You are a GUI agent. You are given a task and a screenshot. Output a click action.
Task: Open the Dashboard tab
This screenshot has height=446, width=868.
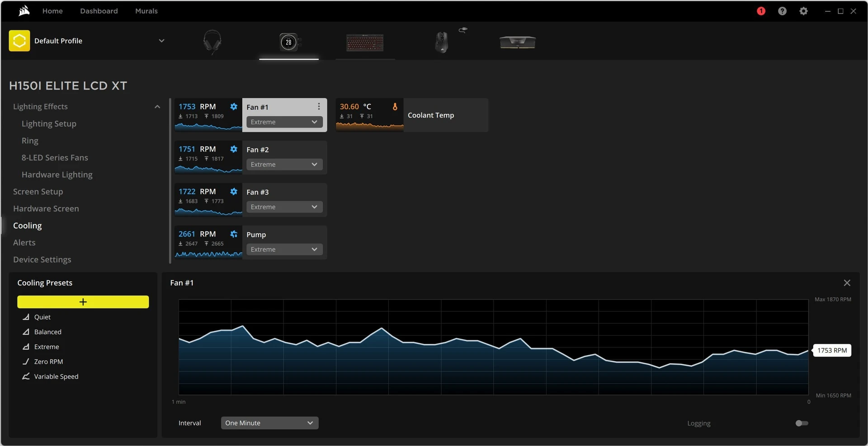click(x=99, y=11)
